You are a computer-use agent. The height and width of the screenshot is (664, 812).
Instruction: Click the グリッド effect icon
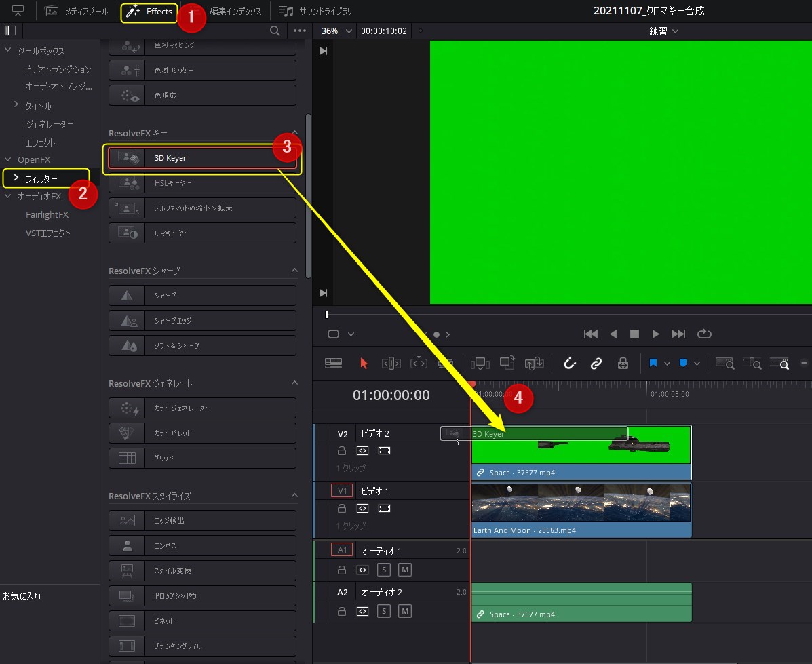click(127, 458)
